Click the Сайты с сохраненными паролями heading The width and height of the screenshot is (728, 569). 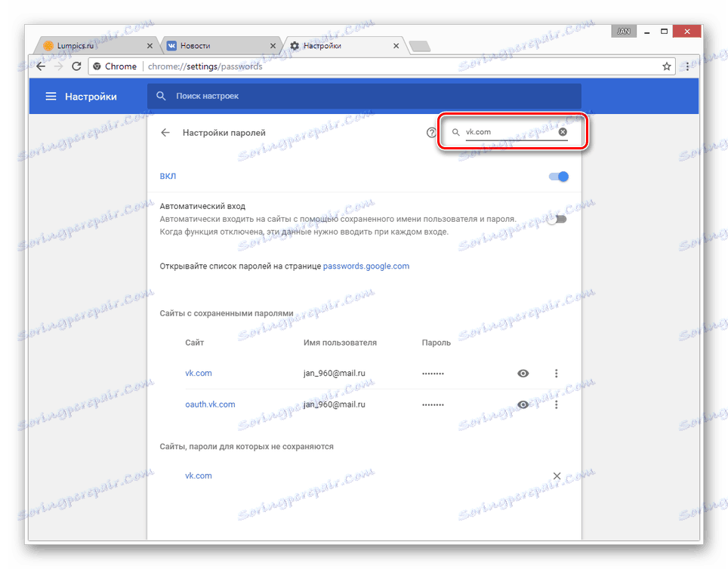coord(227,313)
